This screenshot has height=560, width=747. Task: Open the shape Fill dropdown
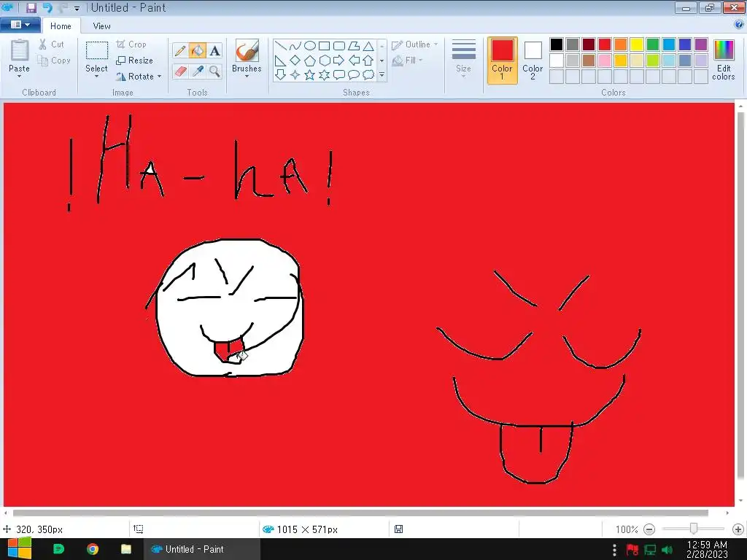407,61
